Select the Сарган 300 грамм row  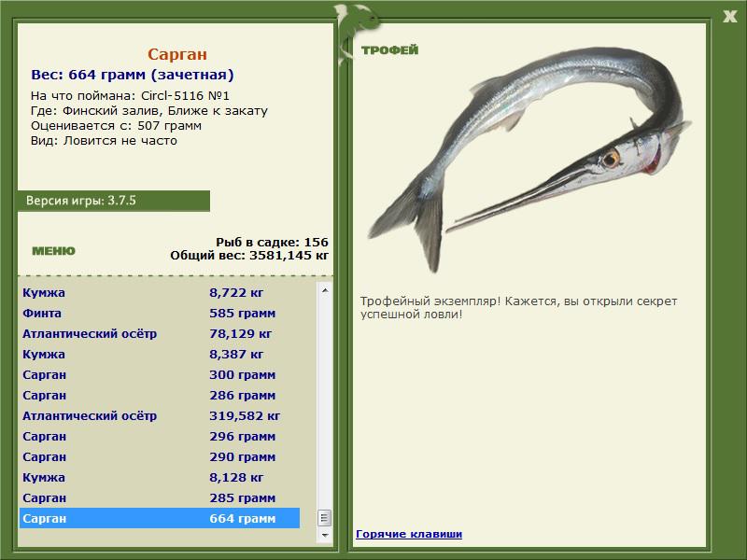160,374
